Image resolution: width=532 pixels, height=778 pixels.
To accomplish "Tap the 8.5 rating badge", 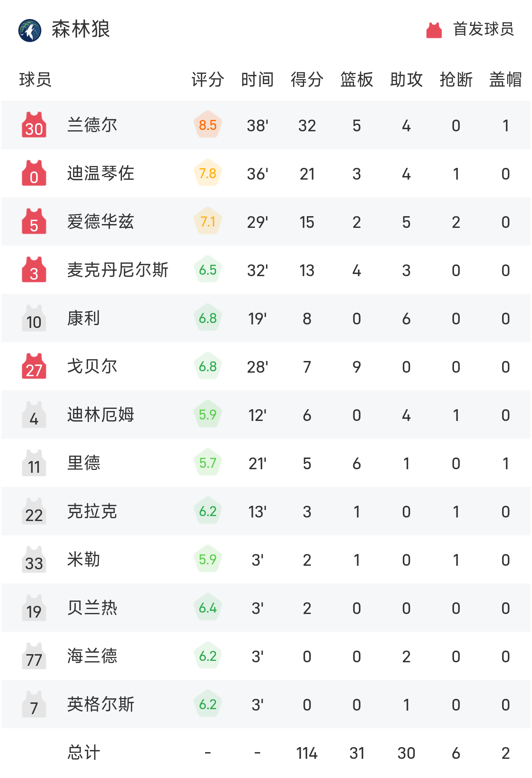I will [208, 125].
